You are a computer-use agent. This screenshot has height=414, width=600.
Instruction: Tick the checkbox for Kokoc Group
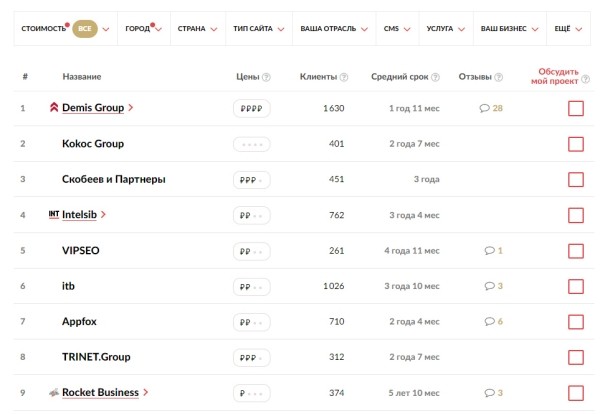575,144
